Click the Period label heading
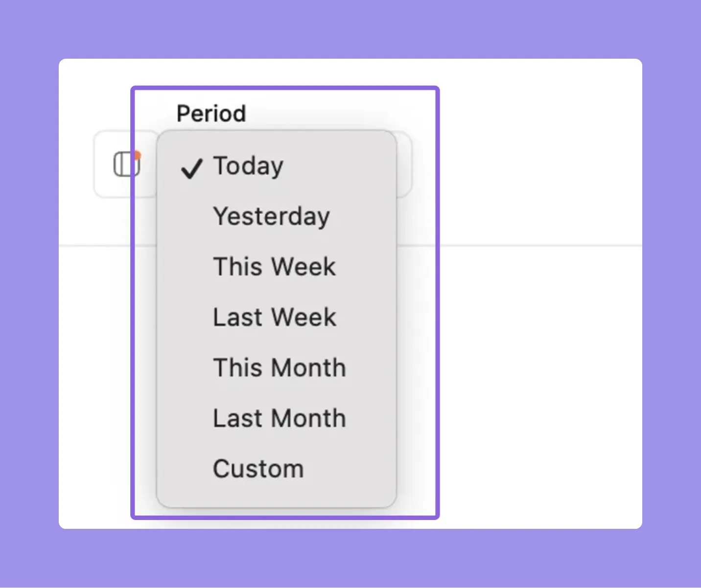Viewport: 701px width, 588px height. click(x=211, y=113)
